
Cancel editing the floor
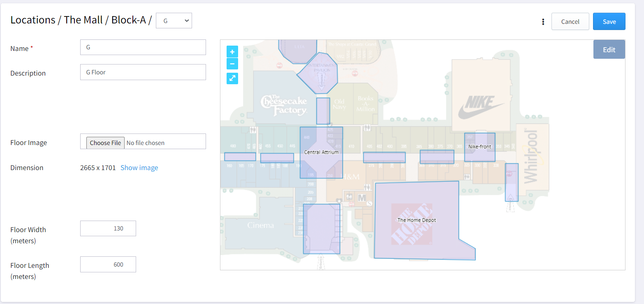570,21
